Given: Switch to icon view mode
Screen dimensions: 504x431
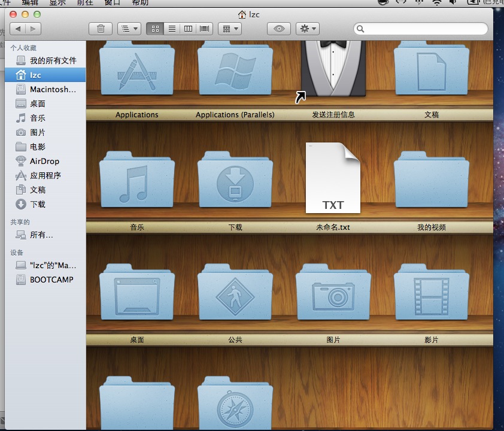Looking at the screenshot, I should point(154,29).
